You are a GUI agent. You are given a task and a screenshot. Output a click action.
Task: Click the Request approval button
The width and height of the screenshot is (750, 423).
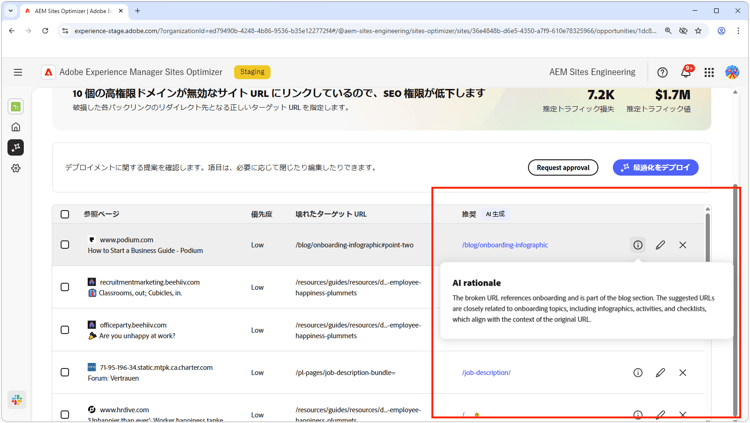pyautogui.click(x=563, y=167)
